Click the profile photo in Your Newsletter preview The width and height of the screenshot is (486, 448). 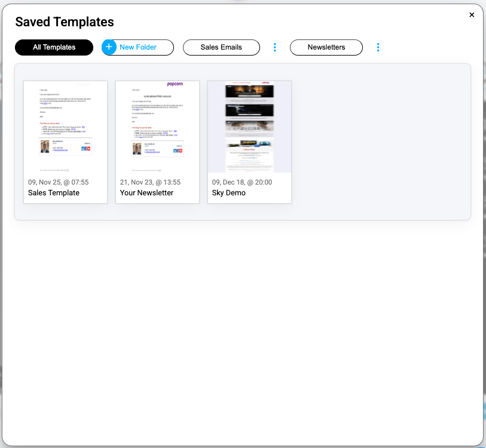pyautogui.click(x=137, y=148)
